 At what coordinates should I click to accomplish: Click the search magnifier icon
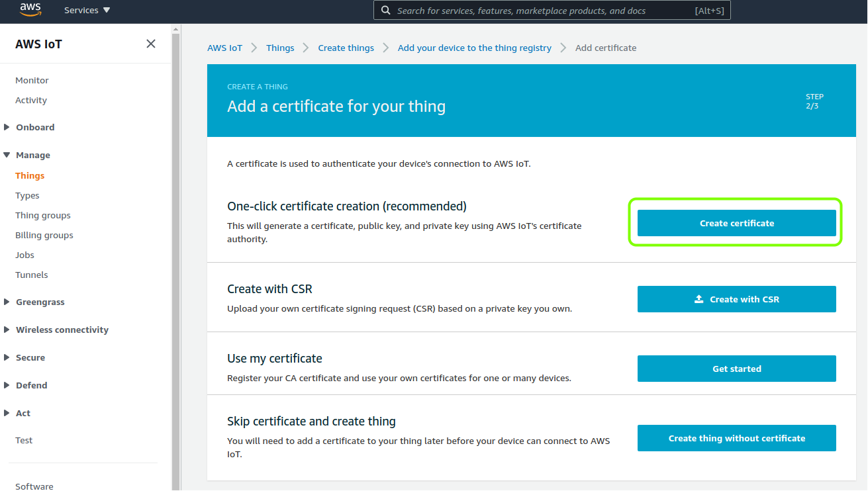(x=386, y=11)
